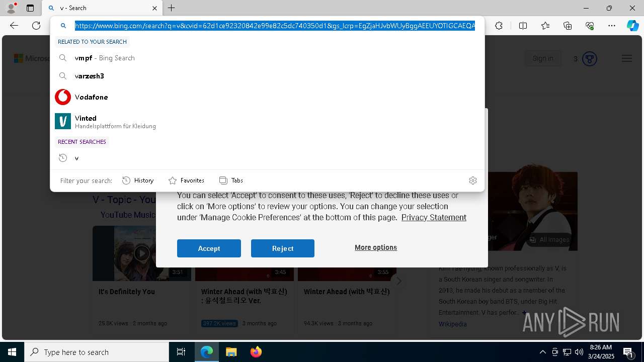The height and width of the screenshot is (362, 644).
Task: Play the 'It's Definitely You' video thumbnail
Action: pos(142,253)
